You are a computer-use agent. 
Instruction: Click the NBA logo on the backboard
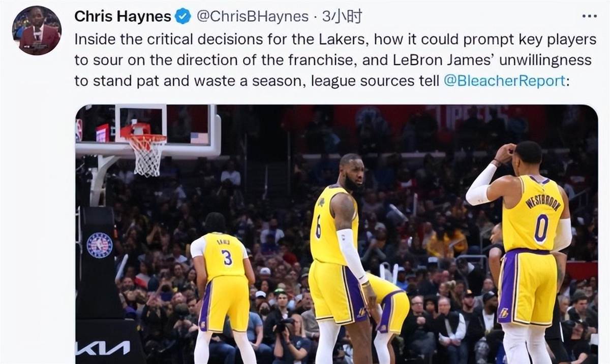pyautogui.click(x=79, y=129)
